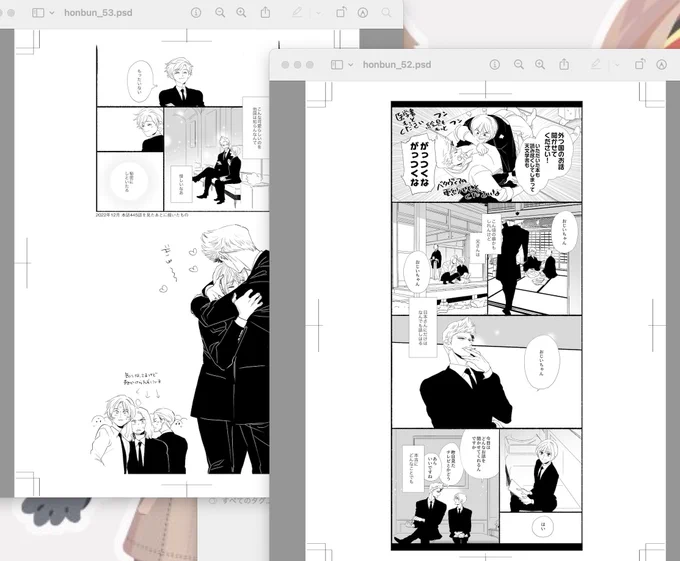Open search in honbun_53.psd window

(386, 13)
